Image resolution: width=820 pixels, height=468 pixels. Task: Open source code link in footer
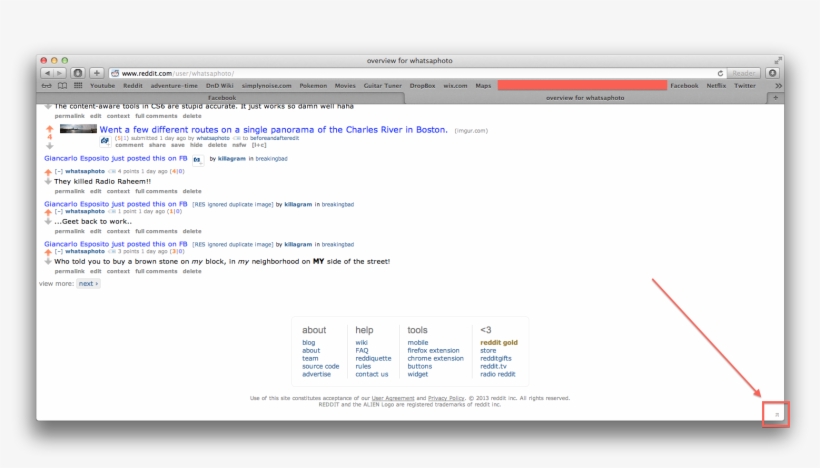(x=321, y=367)
